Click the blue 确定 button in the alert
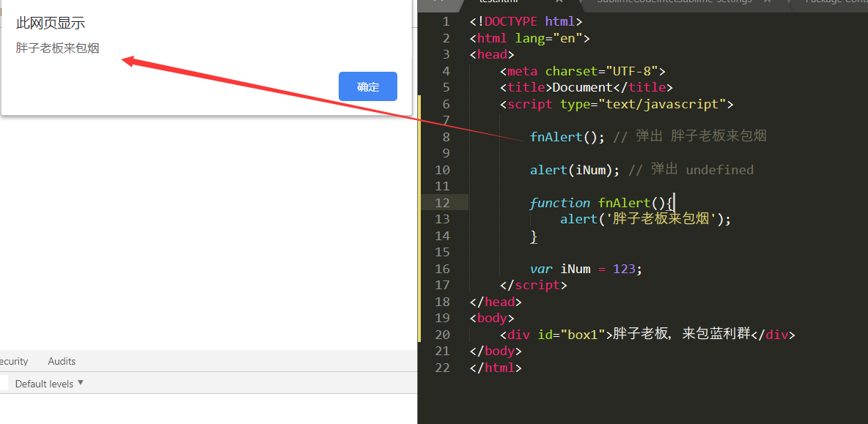 367,86
